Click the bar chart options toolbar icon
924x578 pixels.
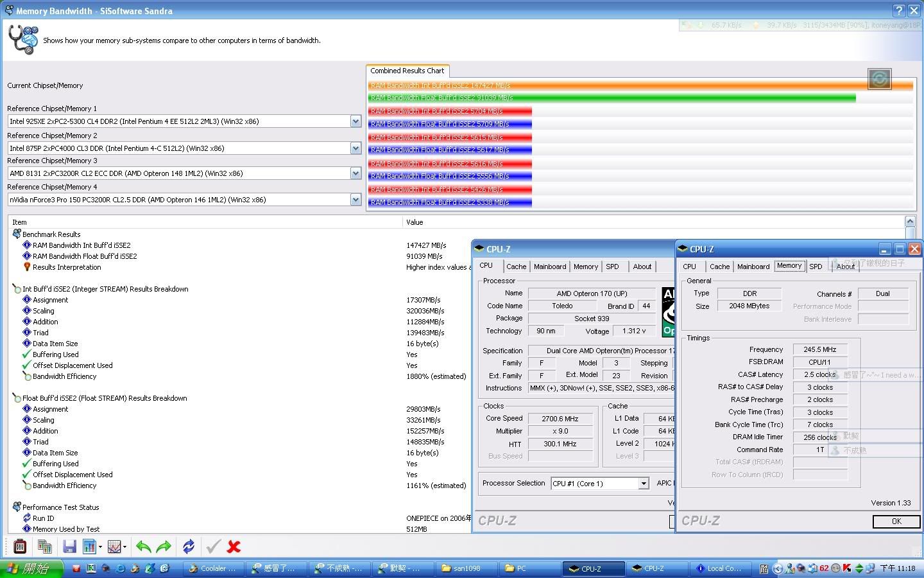click(x=89, y=547)
